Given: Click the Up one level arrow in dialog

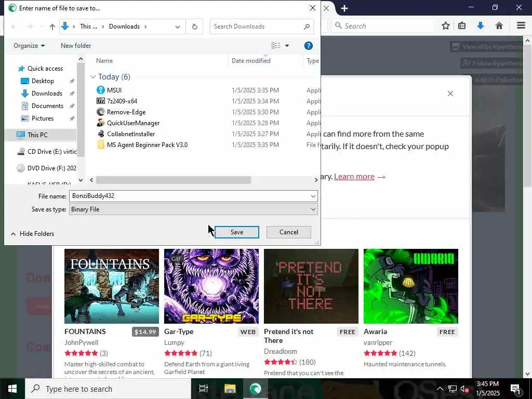Looking at the screenshot, I should click(52, 27).
